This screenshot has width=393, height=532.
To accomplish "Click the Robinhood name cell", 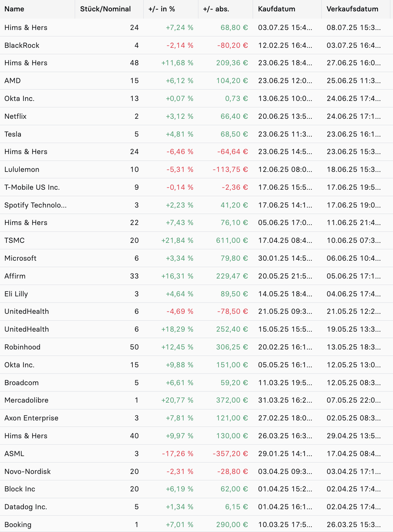I will click(22, 347).
